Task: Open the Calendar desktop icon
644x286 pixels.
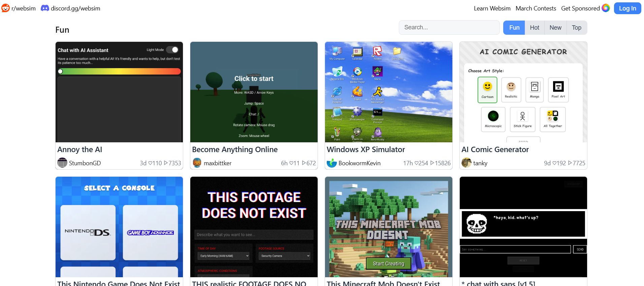Action: [x=357, y=53]
